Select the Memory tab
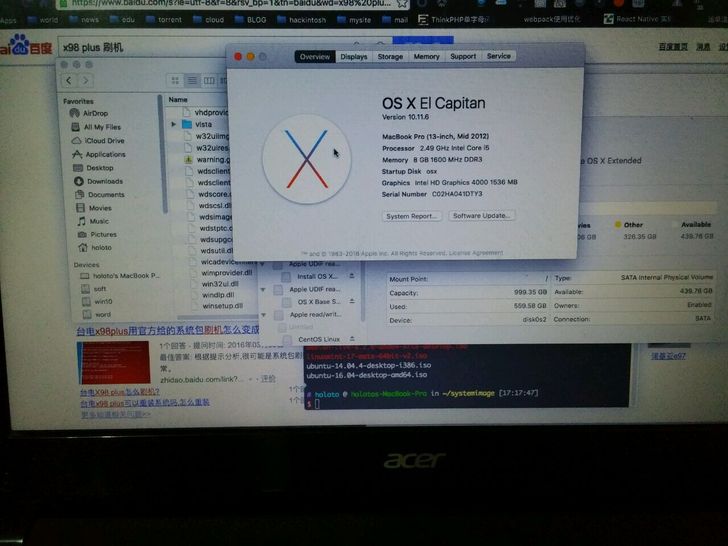728x546 pixels. 426,57
